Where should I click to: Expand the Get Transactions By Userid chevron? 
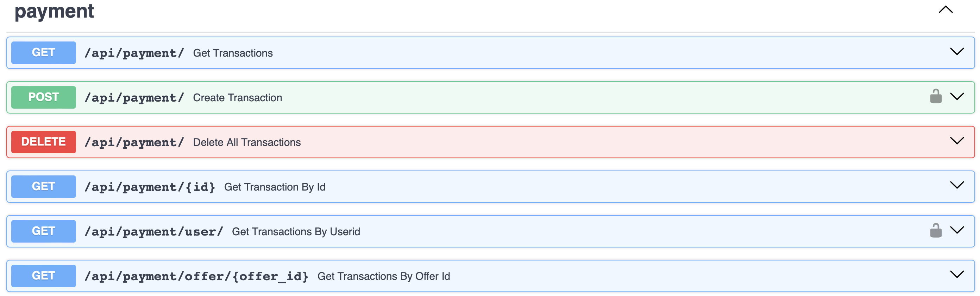(x=957, y=231)
